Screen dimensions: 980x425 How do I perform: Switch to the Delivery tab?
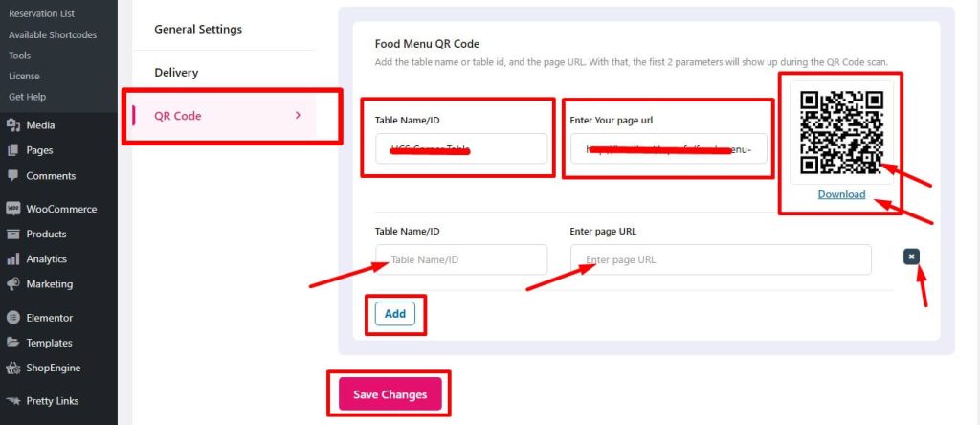[176, 73]
